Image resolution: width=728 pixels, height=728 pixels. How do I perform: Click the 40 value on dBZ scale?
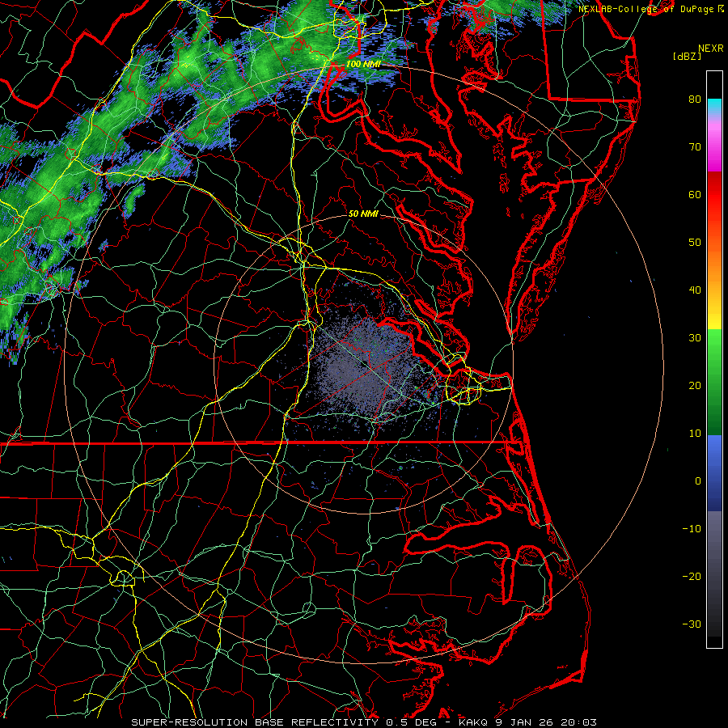(x=695, y=290)
